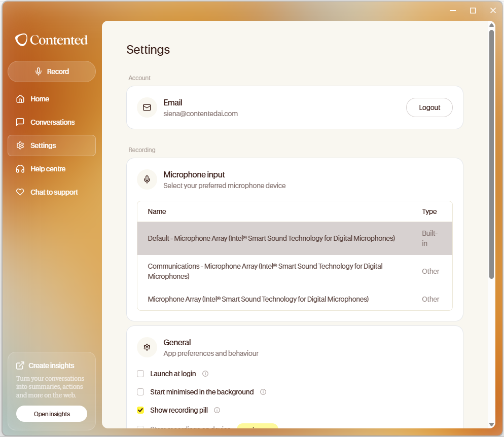The width and height of the screenshot is (504, 437).
Task: Uncheck Show recording pill
Action: 140,410
